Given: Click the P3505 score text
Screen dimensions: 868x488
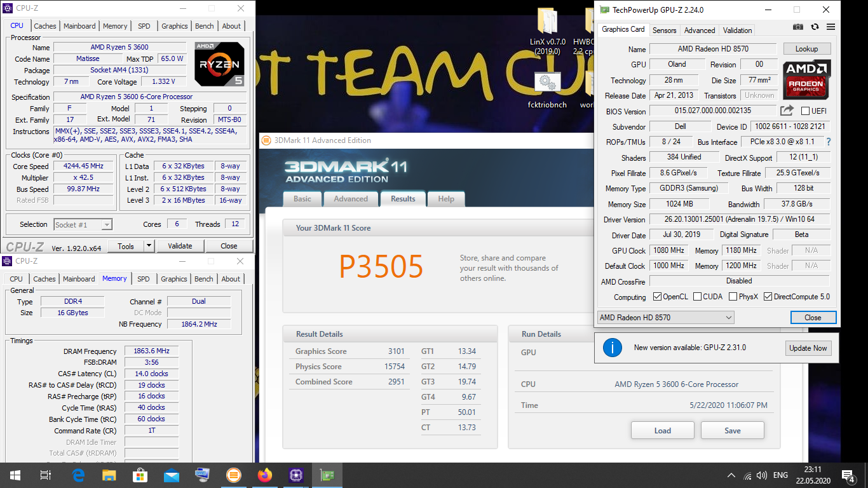Looking at the screenshot, I should 381,267.
